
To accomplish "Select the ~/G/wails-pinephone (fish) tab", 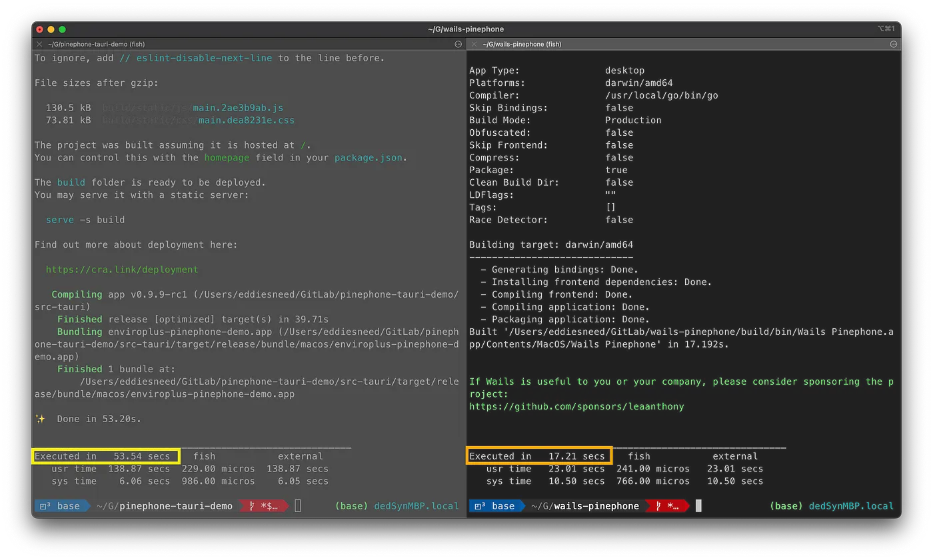I will tap(522, 44).
